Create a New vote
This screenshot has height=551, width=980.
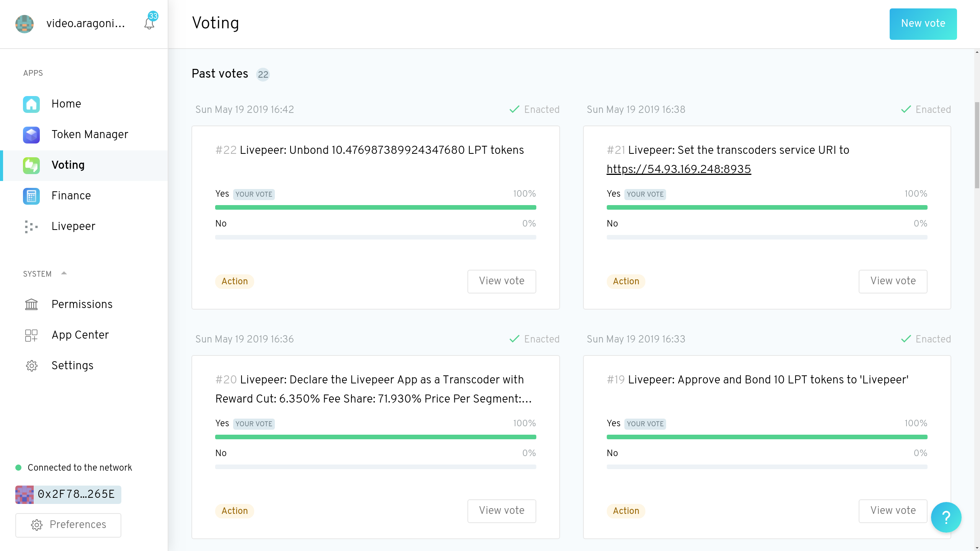(x=923, y=24)
